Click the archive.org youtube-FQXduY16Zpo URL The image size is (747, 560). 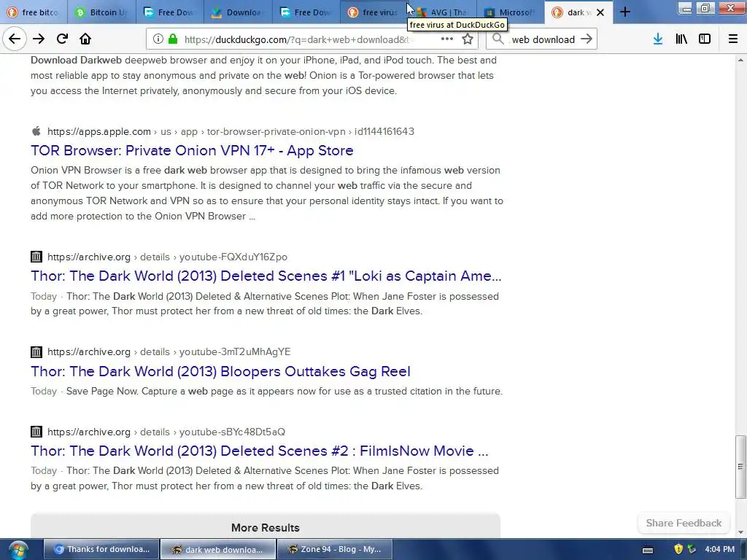pos(167,257)
